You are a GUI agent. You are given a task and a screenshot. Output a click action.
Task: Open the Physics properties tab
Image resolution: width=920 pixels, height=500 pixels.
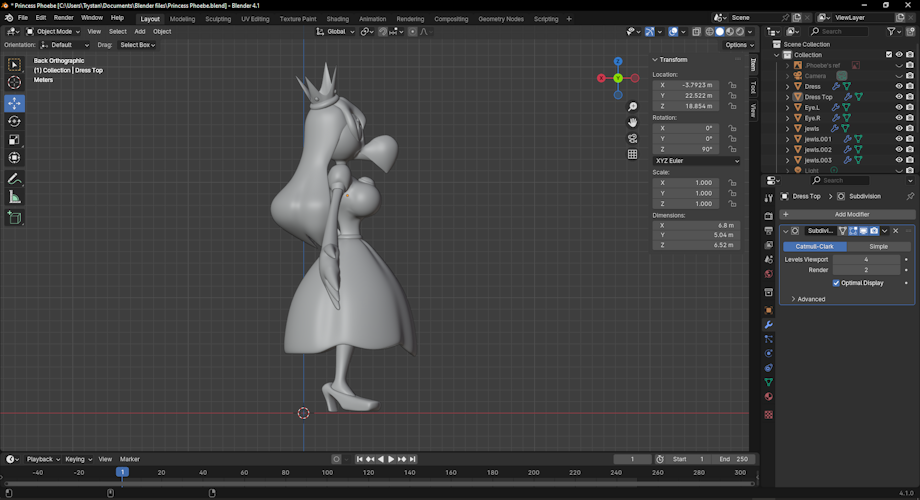[x=768, y=353]
